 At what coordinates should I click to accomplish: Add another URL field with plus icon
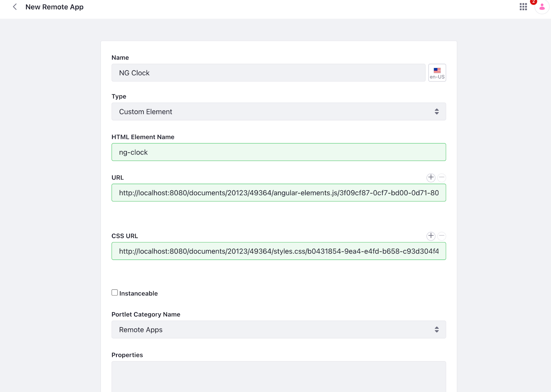pos(431,178)
